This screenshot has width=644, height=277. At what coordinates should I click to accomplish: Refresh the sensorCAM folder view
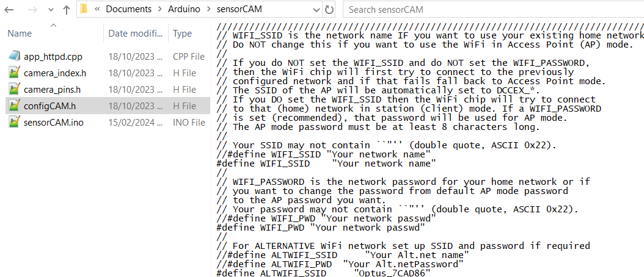pos(329,10)
